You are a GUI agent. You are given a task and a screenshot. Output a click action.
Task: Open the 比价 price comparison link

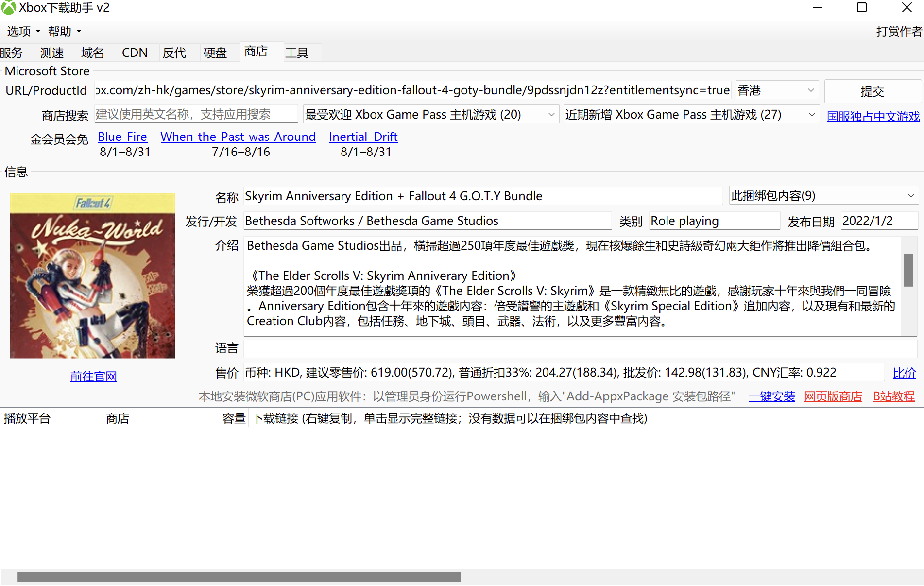[x=904, y=373]
